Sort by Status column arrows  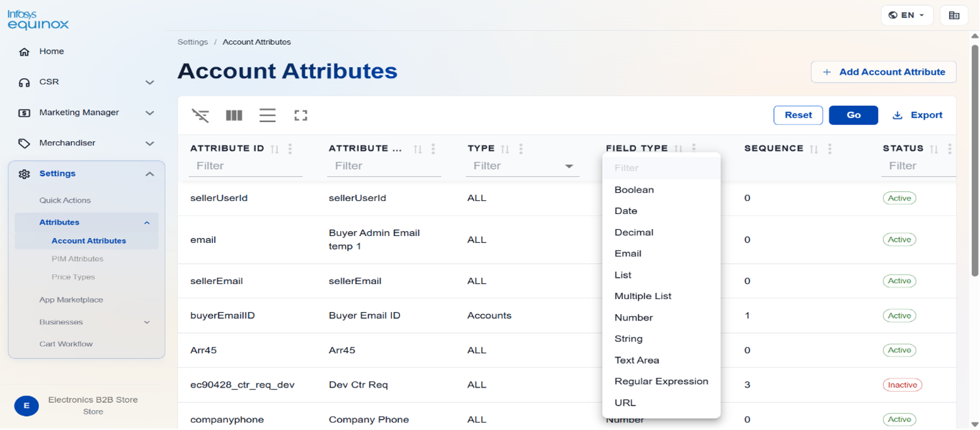(934, 149)
